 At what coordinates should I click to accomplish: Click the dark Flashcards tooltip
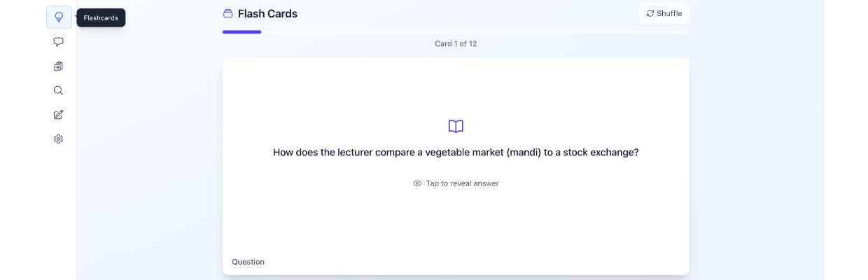(101, 17)
